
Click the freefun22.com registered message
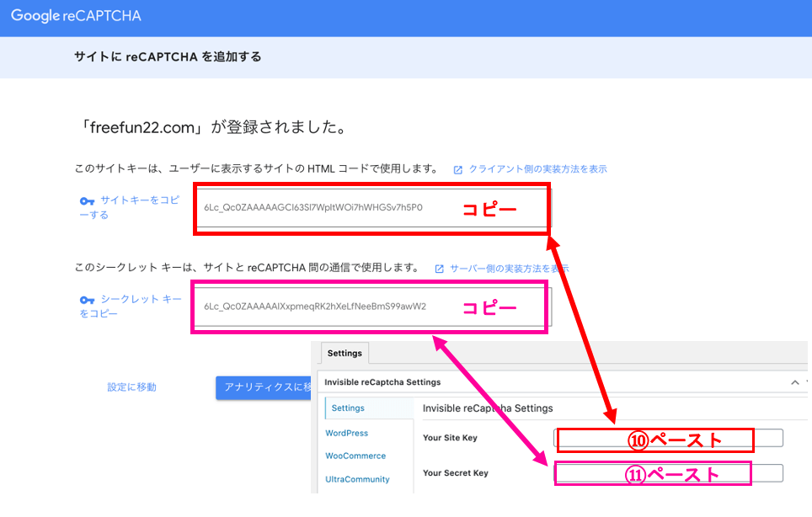click(213, 127)
